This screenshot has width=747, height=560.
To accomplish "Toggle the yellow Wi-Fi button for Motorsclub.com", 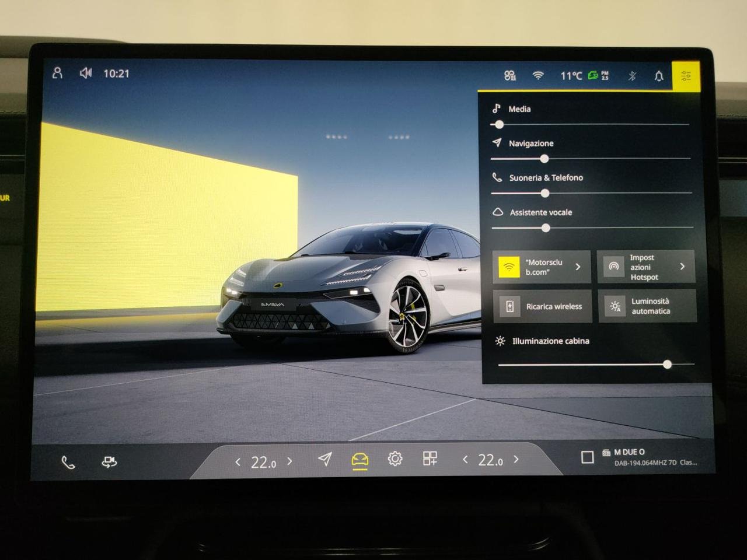I will coord(509,267).
